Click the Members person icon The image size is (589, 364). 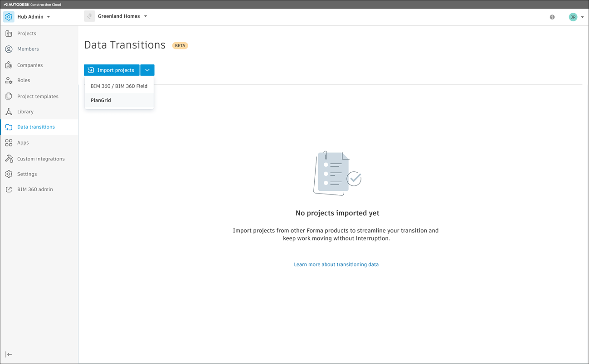coord(9,49)
